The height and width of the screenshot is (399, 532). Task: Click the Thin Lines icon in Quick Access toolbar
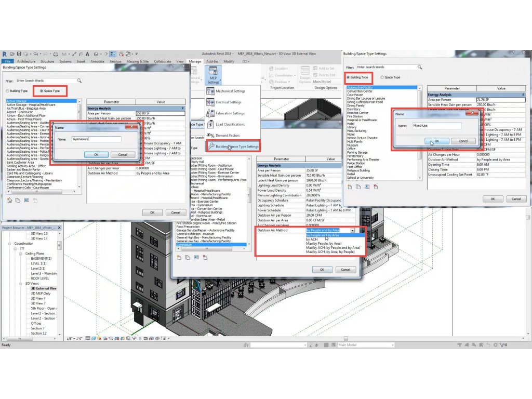coord(113,54)
